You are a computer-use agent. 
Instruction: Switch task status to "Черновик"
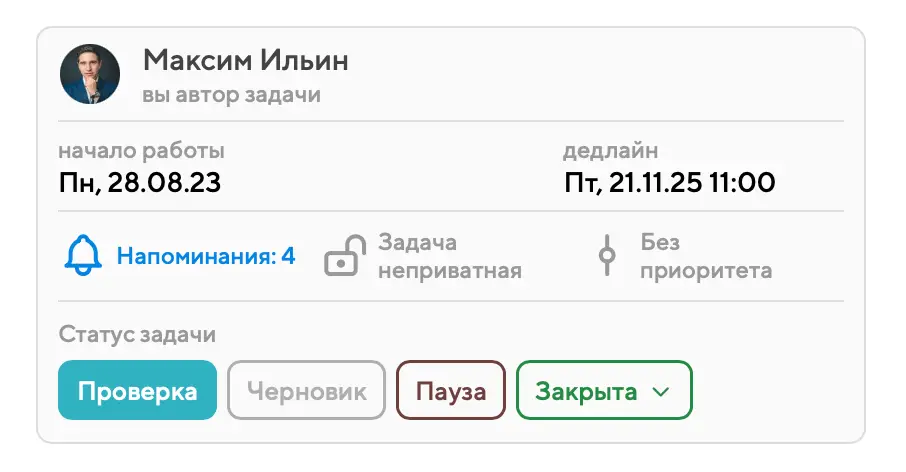point(306,390)
